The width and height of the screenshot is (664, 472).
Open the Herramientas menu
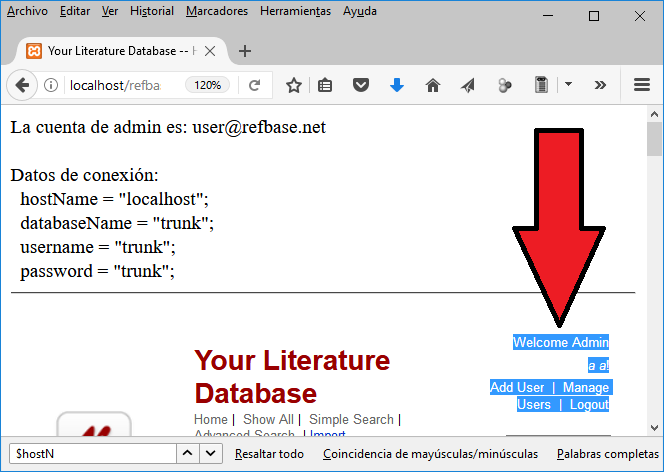295,11
